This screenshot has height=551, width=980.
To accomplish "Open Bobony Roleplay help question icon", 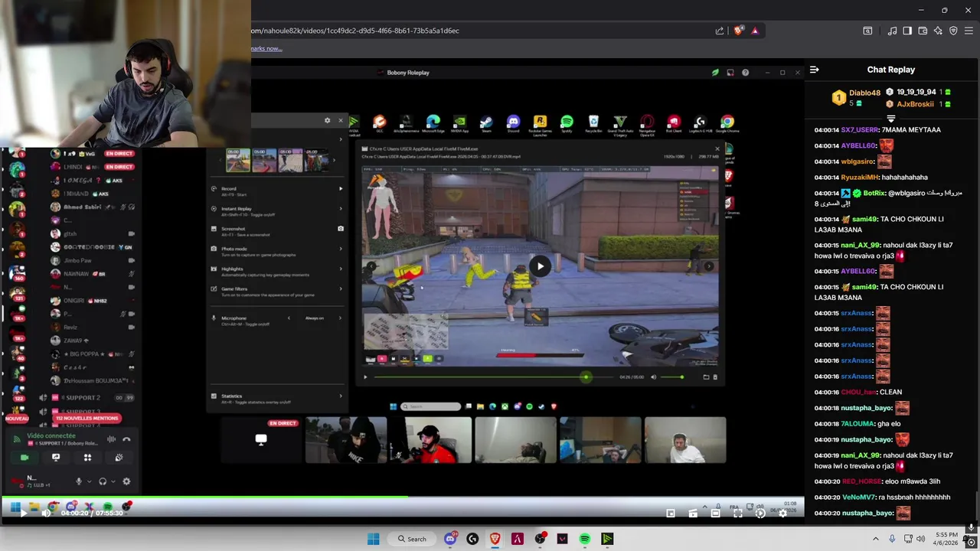I will (x=745, y=73).
